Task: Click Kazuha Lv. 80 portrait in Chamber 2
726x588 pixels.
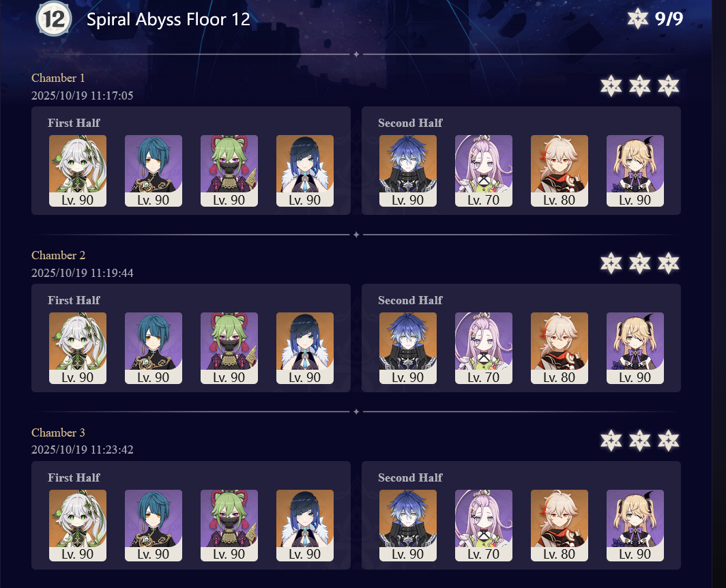Action: click(x=560, y=348)
